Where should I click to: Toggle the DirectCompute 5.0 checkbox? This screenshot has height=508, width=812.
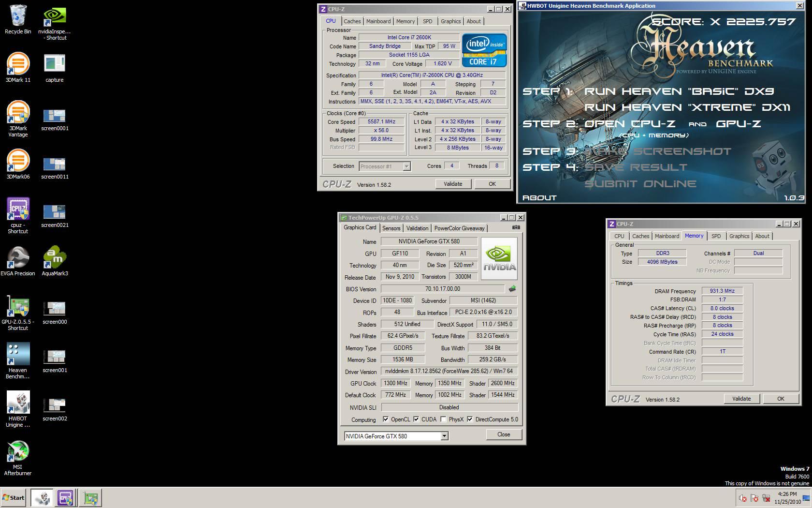pos(470,419)
